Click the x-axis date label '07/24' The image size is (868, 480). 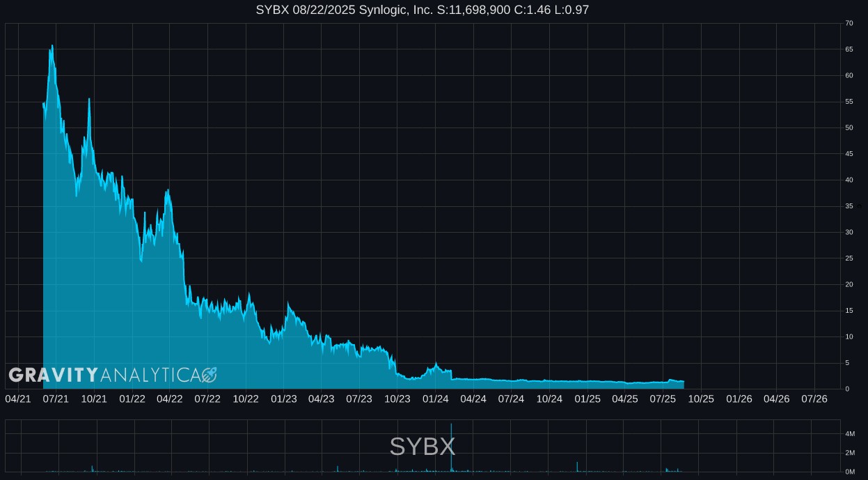click(x=511, y=399)
